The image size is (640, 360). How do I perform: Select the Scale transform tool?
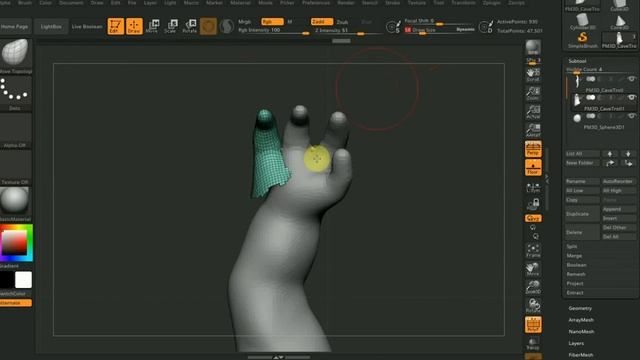pos(171,26)
